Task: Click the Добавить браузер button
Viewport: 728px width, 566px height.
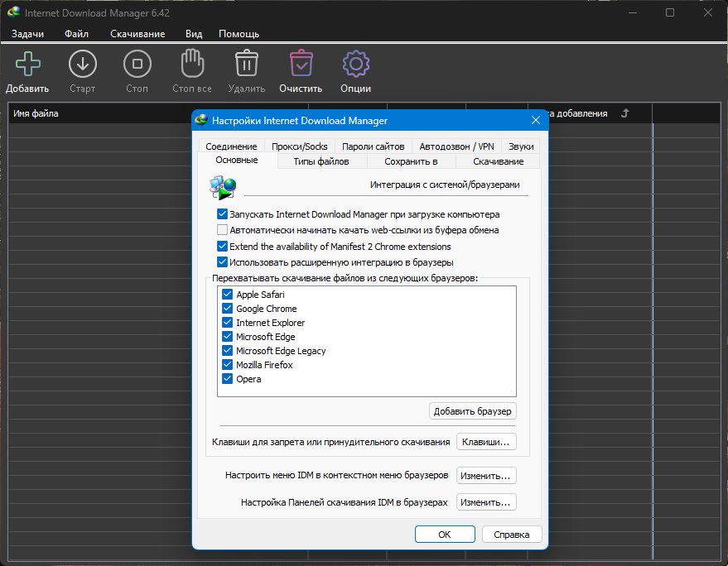Action: [x=472, y=411]
